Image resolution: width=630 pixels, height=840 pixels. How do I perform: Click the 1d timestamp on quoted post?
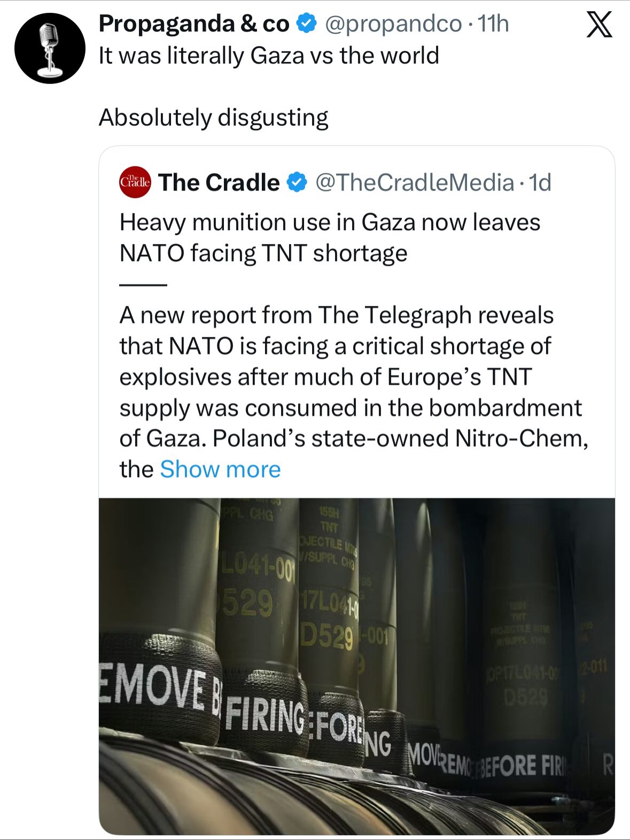[540, 183]
